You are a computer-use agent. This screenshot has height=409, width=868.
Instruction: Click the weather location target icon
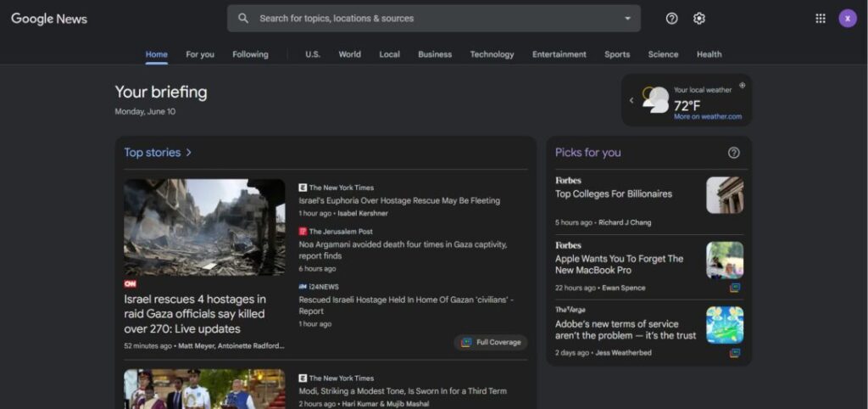[743, 86]
